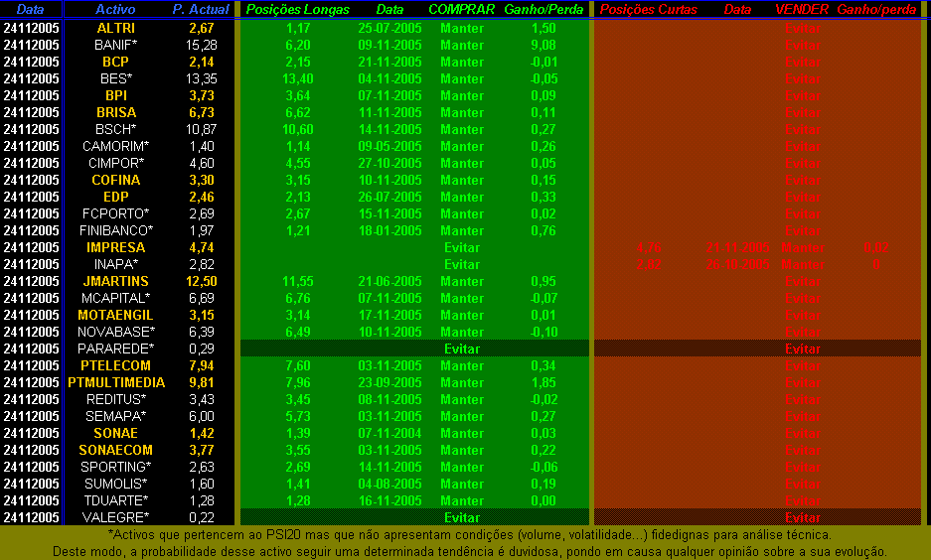The image size is (931, 560).
Task: Click Evitar in IMPRESA's COMPRAR column
Action: tap(462, 247)
